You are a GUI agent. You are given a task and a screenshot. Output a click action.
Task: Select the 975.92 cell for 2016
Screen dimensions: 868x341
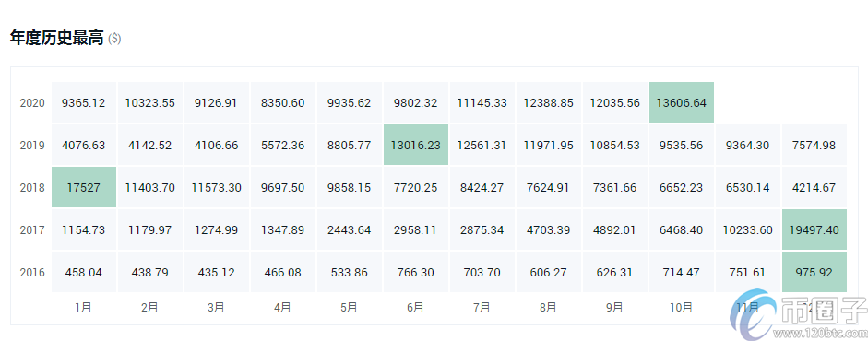[814, 273]
